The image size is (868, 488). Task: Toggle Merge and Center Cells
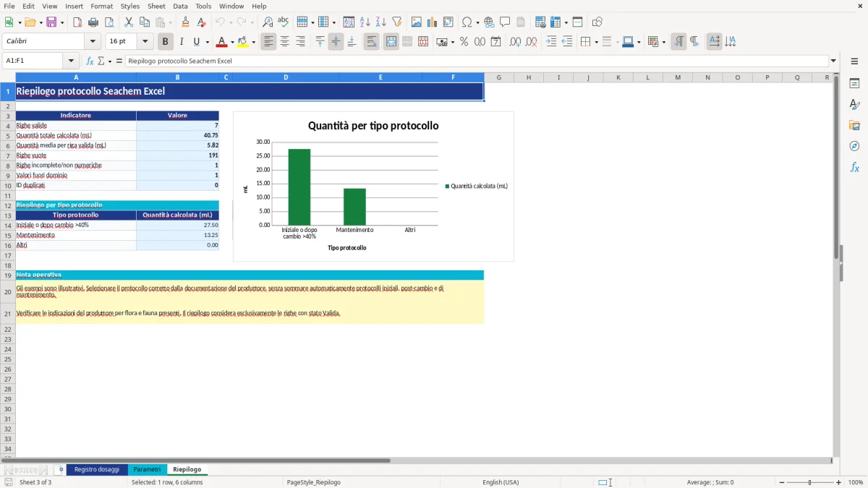tap(391, 42)
